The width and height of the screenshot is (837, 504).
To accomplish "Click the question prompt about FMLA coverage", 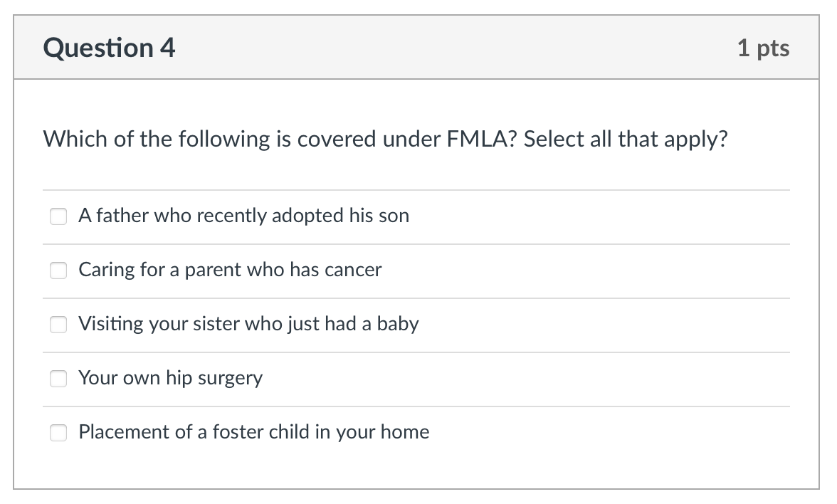I will click(385, 139).
